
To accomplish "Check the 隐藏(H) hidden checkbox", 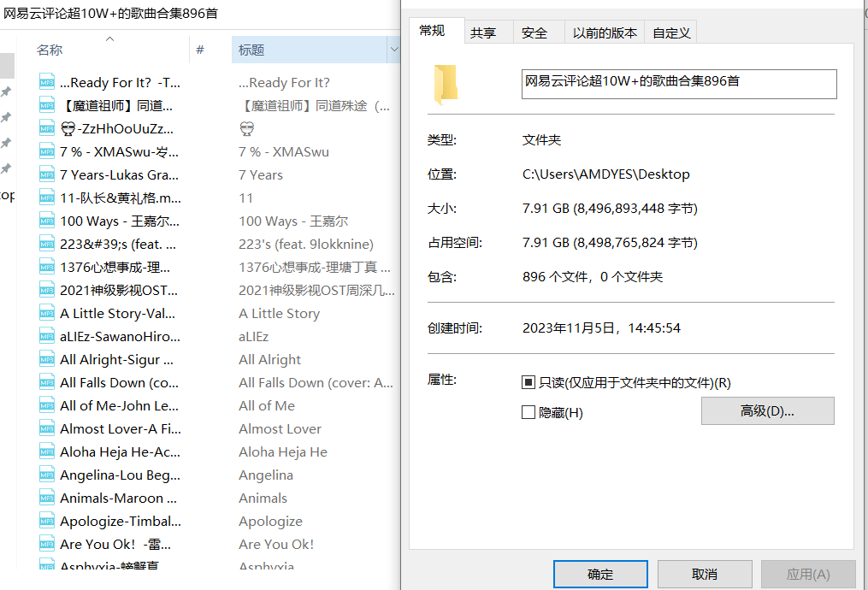I will tap(528, 412).
